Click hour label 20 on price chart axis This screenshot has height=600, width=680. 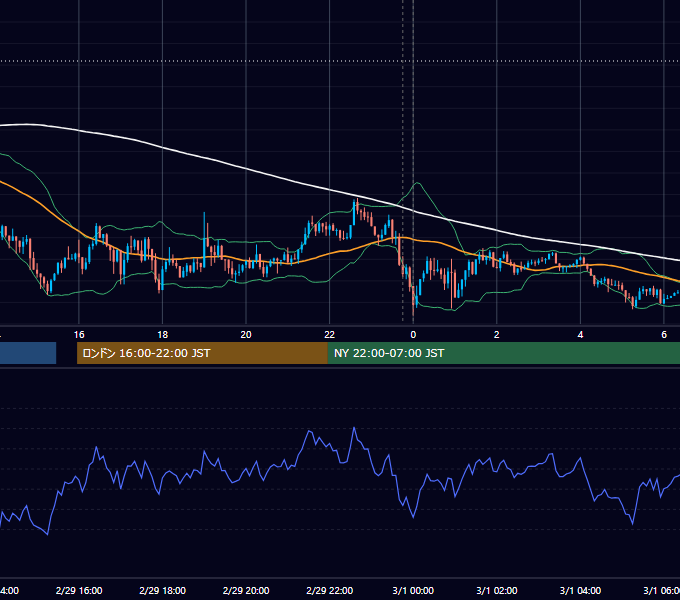pyautogui.click(x=246, y=335)
